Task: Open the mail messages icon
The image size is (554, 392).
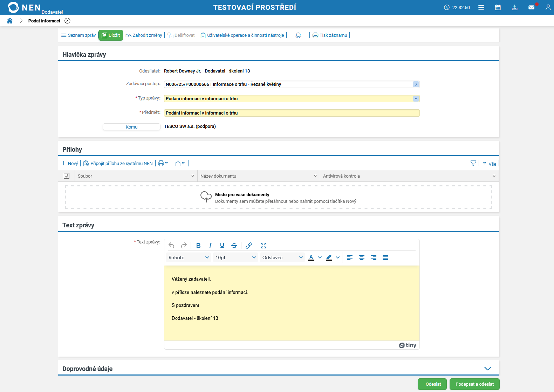Action: [531, 7]
